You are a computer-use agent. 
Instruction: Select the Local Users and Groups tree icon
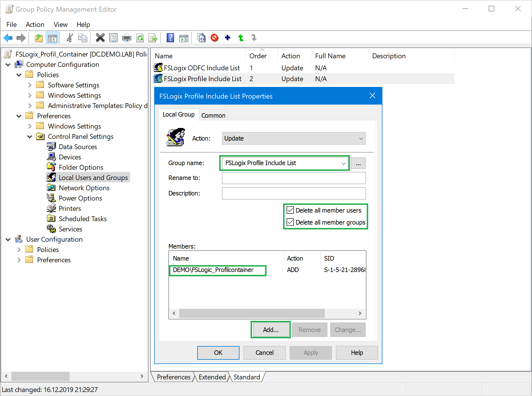pos(51,177)
